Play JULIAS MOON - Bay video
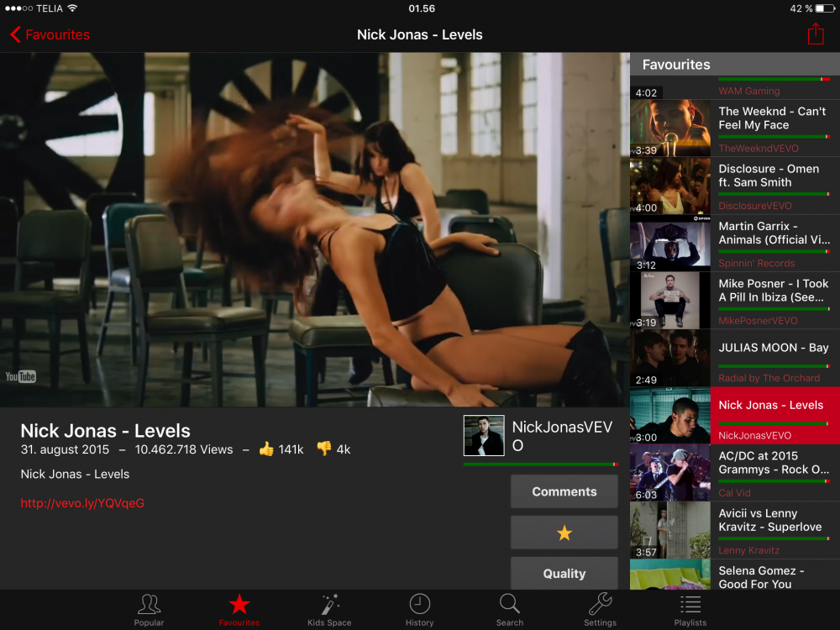 (x=735, y=358)
